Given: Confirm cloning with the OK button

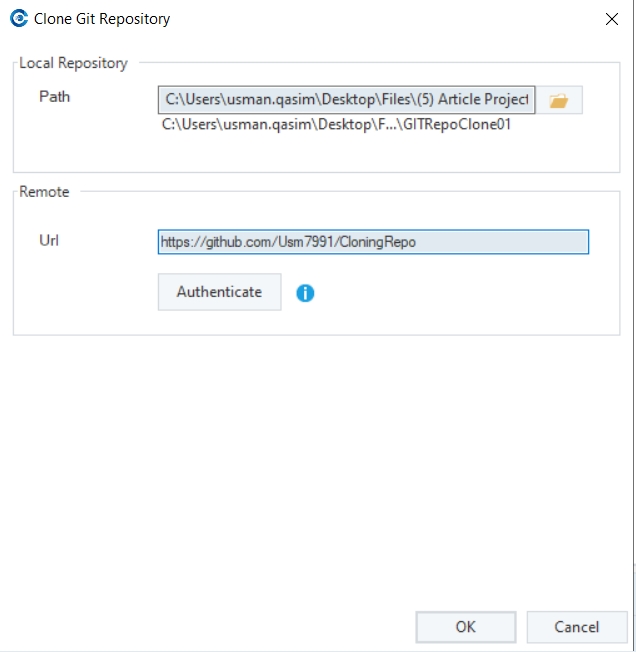Looking at the screenshot, I should [466, 627].
